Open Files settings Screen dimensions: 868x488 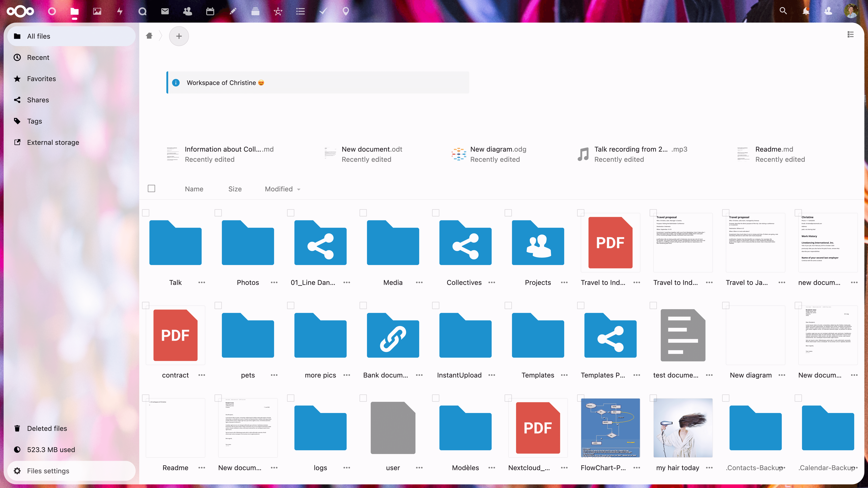pyautogui.click(x=71, y=471)
